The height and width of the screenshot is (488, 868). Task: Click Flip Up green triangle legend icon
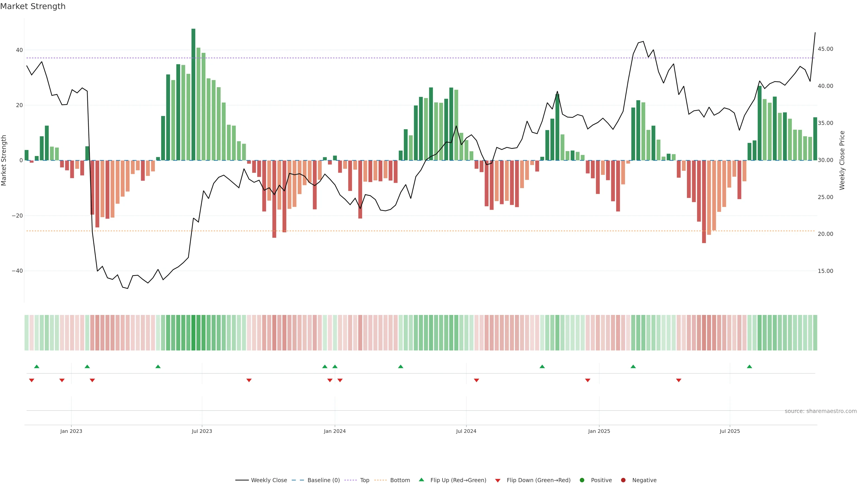click(x=421, y=480)
